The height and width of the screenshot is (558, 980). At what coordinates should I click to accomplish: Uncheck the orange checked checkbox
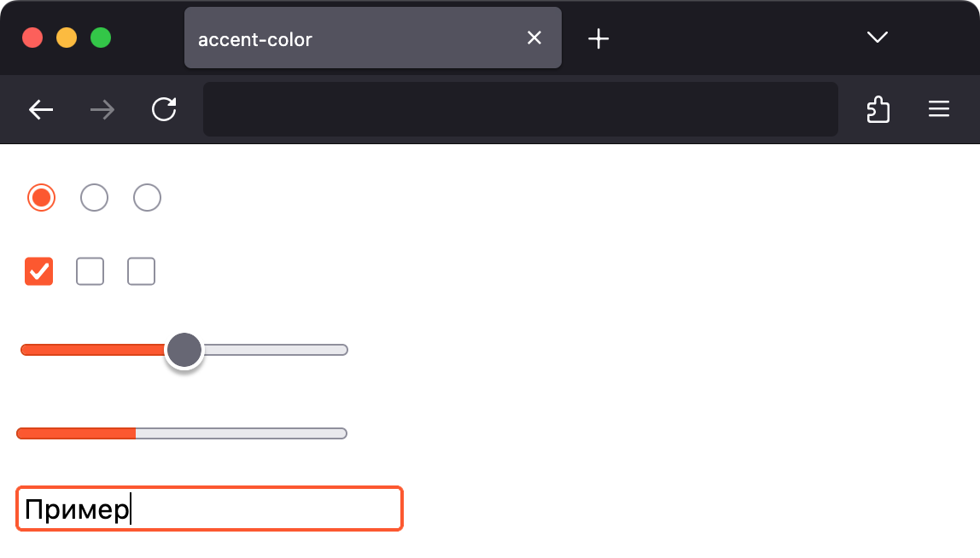(38, 271)
